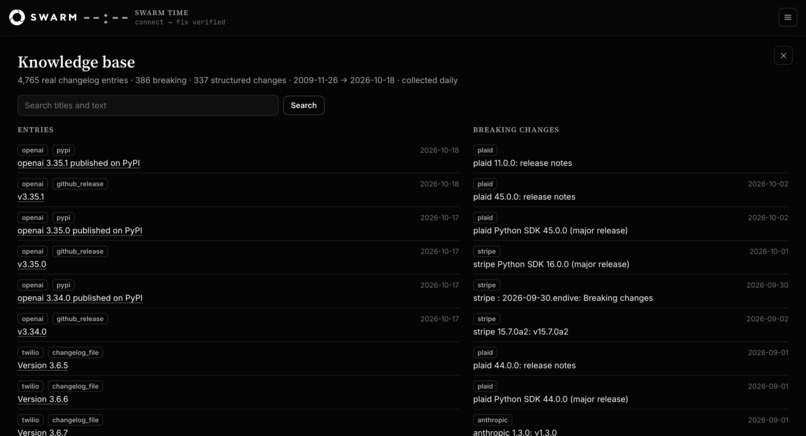
Task: Open the v3.35.1 release entry
Action: [x=31, y=197]
